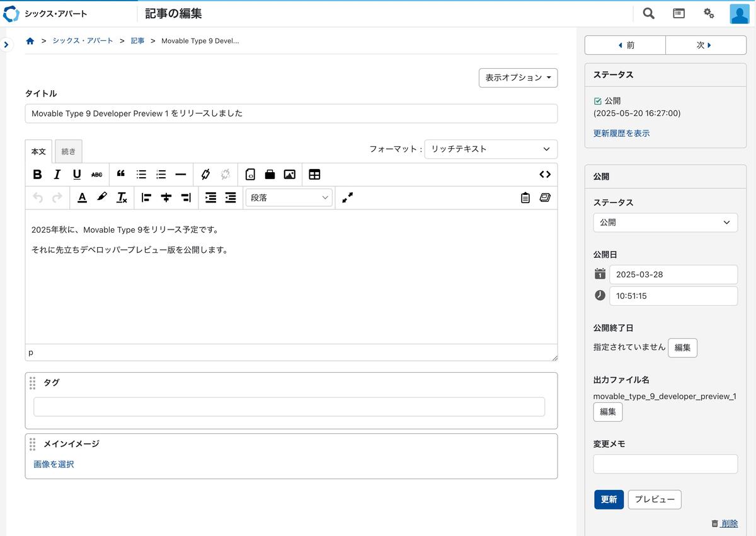
Task: Open the 表示オプション dropdown
Action: tap(518, 78)
